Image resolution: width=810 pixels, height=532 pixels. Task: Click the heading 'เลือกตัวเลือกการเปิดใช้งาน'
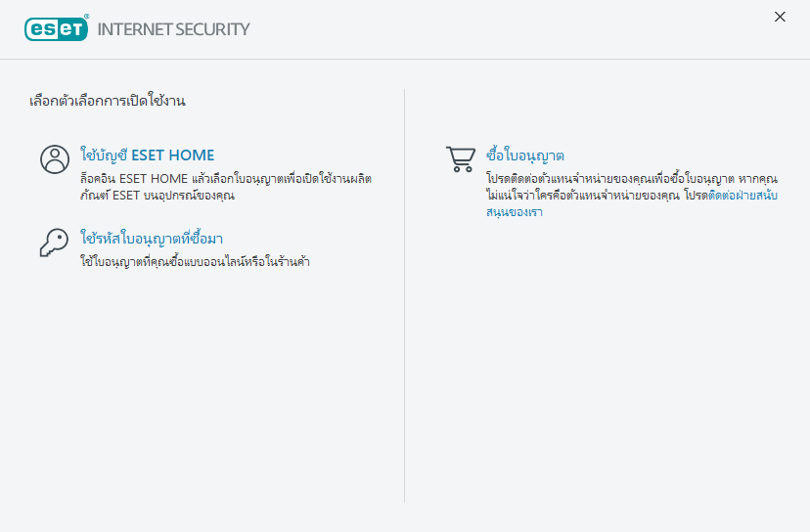108,101
